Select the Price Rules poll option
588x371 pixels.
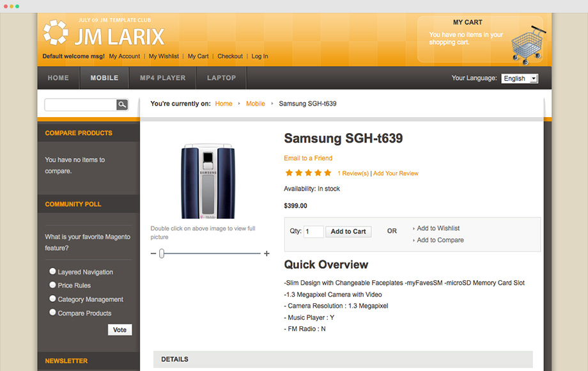52,285
